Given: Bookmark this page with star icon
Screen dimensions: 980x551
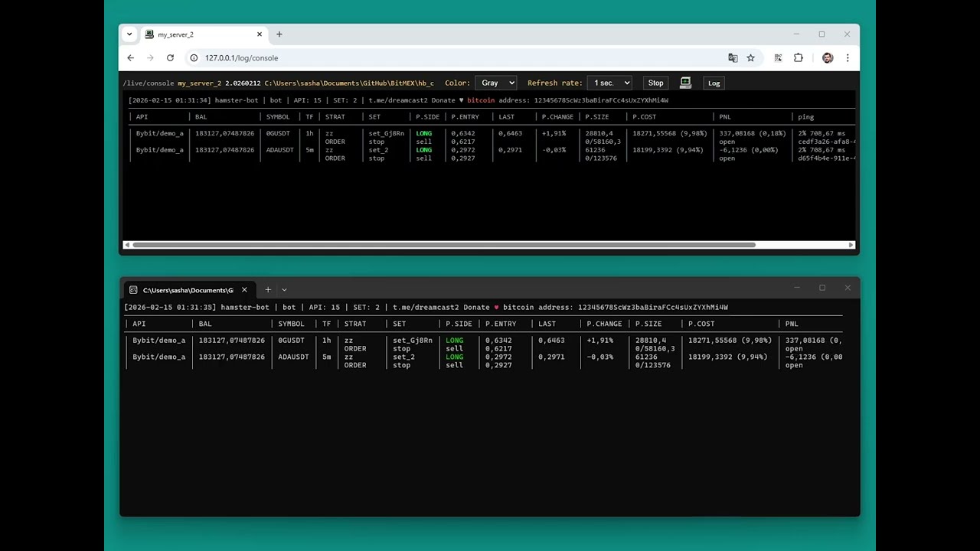Looking at the screenshot, I should coord(750,58).
